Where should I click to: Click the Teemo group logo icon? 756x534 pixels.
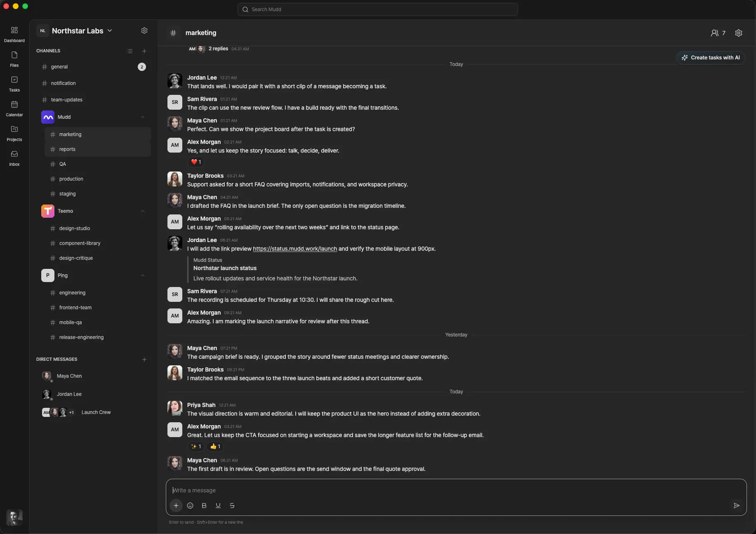tap(48, 211)
